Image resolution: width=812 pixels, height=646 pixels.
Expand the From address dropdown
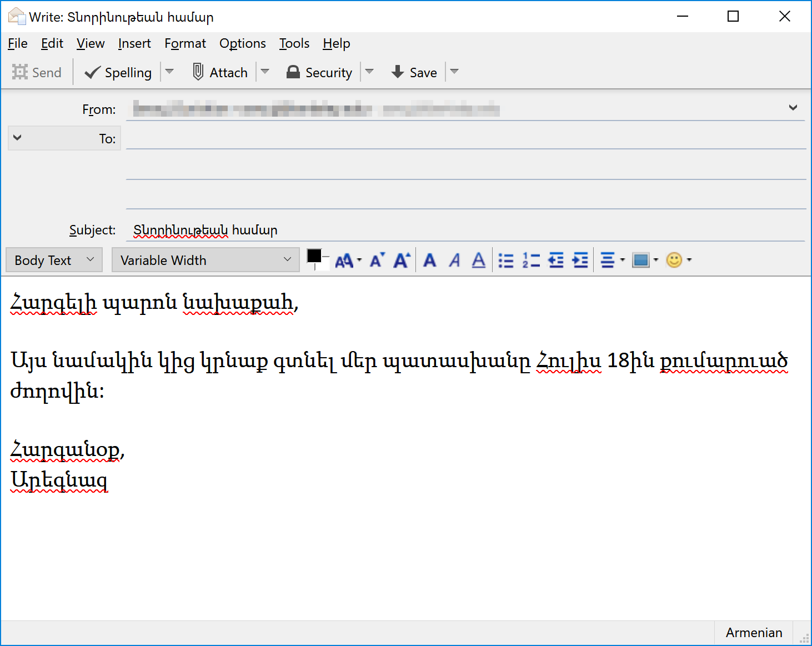point(793,108)
